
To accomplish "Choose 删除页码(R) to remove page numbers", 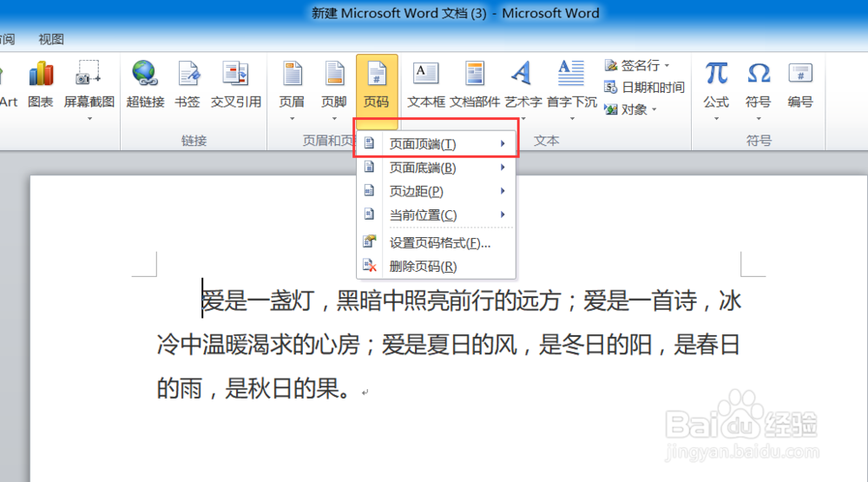I will [x=437, y=267].
